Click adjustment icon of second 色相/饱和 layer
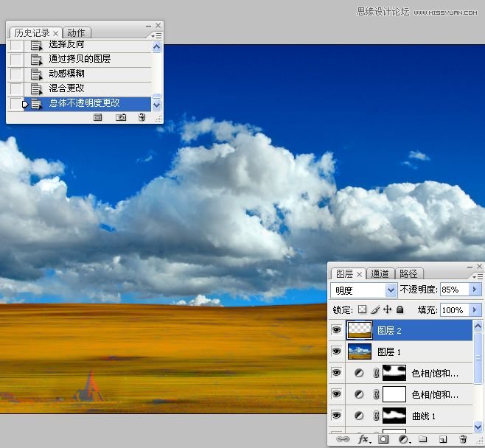The height and width of the screenshot is (448, 485). (x=359, y=394)
